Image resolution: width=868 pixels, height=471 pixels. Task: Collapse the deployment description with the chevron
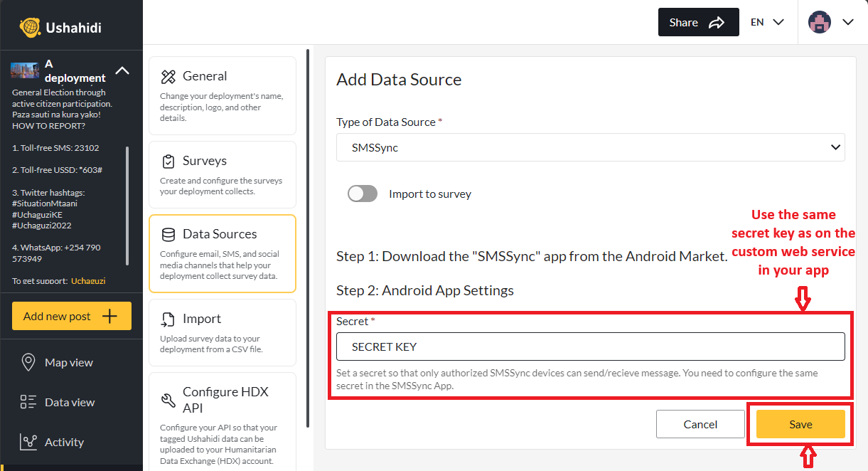click(122, 71)
